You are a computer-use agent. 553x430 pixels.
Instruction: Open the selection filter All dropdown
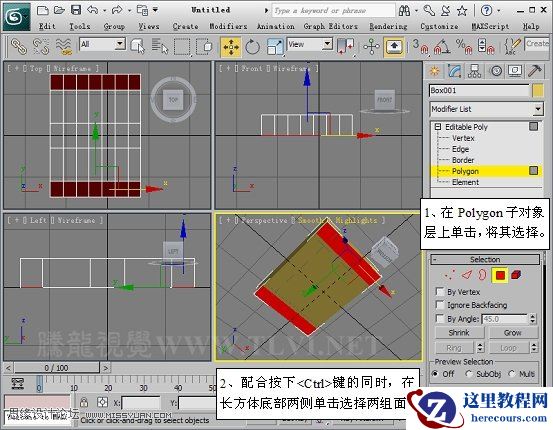(120, 44)
